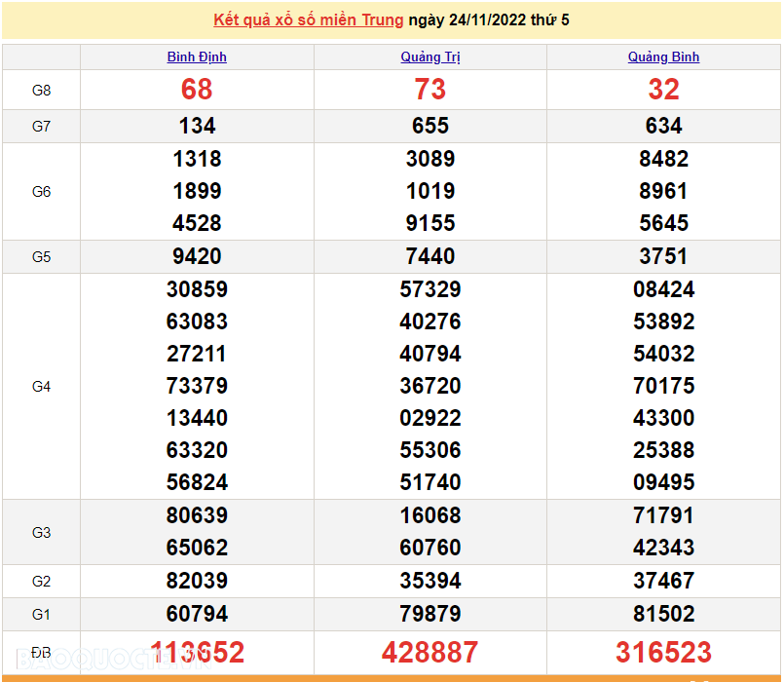This screenshot has width=784, height=682.
Task: Open the Quảng Bình province results link
Action: 662,57
